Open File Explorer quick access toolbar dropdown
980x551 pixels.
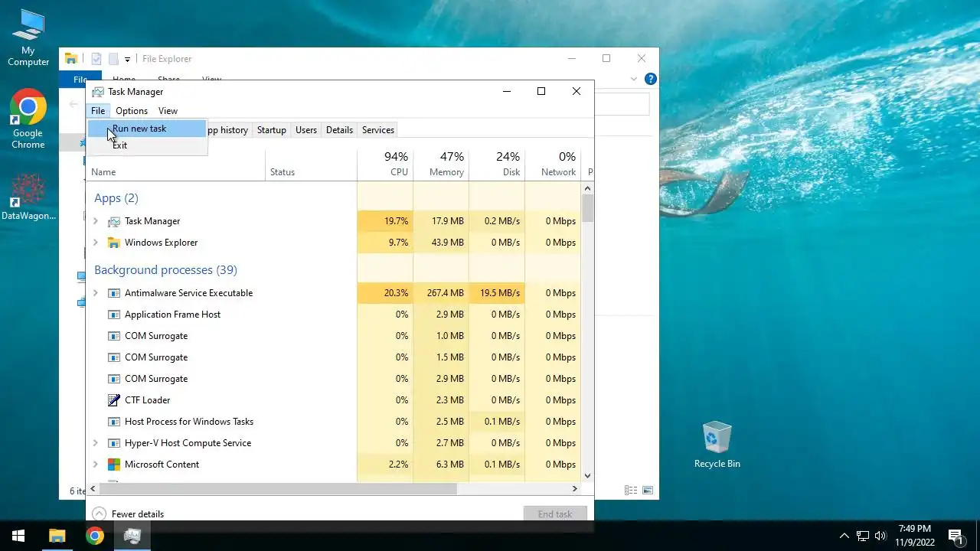[x=127, y=59]
